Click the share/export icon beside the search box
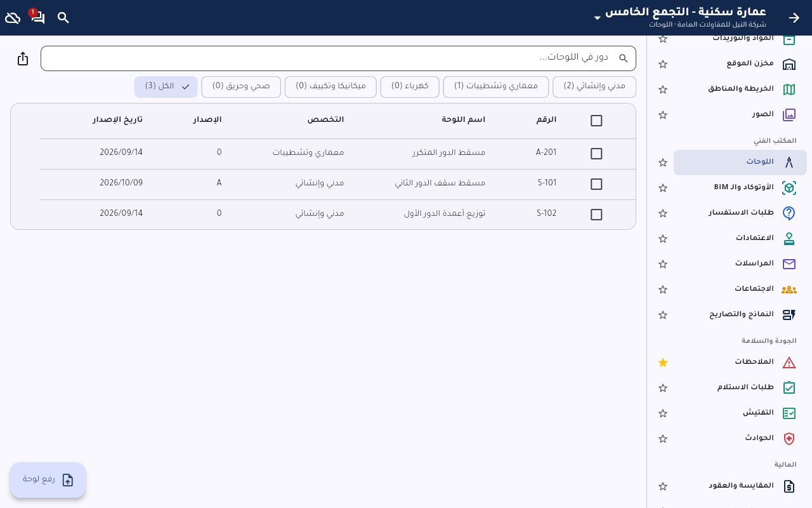 [23, 58]
